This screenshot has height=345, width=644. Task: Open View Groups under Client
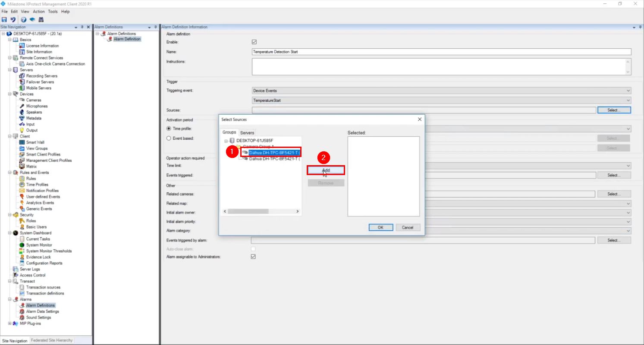pyautogui.click(x=37, y=148)
